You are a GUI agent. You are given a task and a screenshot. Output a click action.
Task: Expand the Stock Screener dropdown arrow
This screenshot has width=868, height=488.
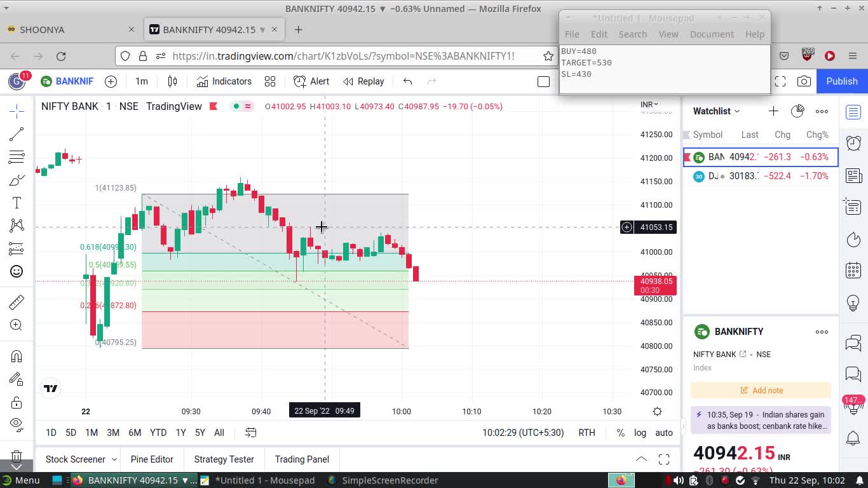(x=114, y=459)
